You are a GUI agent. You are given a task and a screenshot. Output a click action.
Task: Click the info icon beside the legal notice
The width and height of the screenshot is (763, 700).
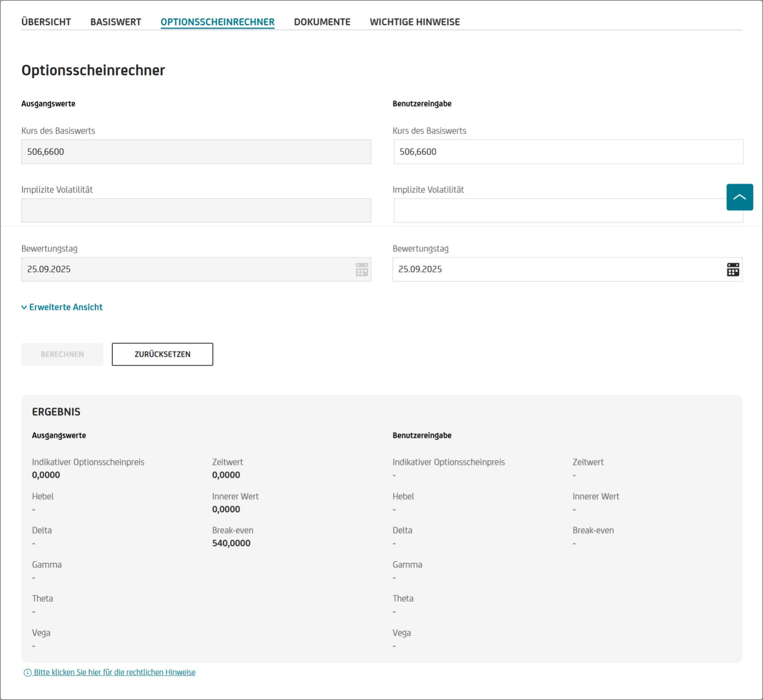pyautogui.click(x=27, y=673)
